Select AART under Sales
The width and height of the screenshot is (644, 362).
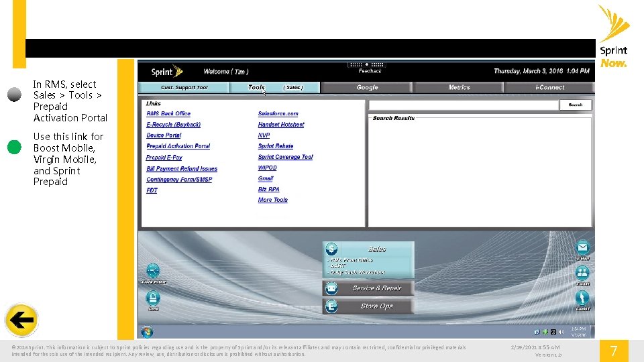pyautogui.click(x=337, y=266)
